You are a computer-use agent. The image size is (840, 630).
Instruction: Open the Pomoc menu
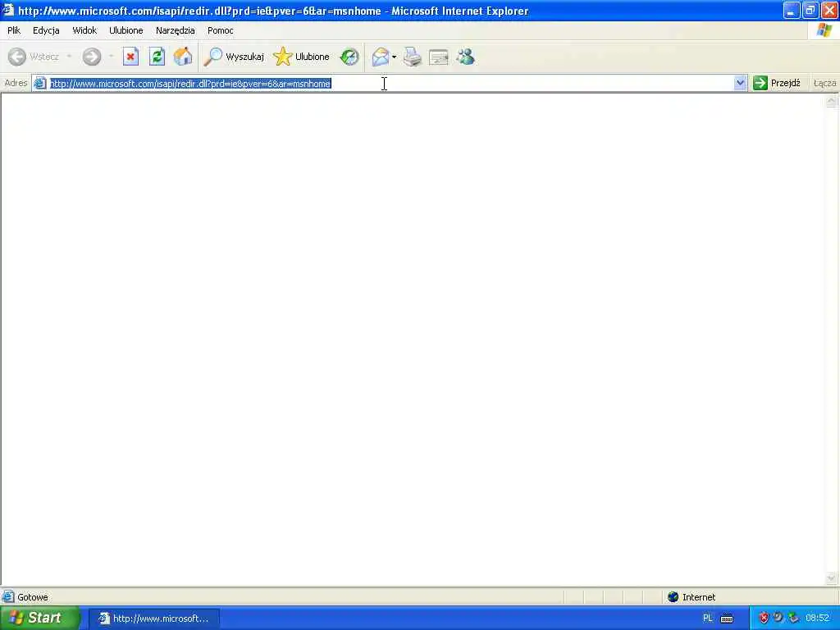[220, 30]
